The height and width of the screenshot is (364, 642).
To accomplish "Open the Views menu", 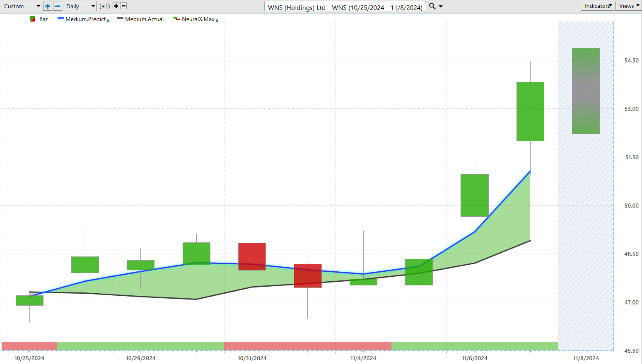I will pos(628,6).
